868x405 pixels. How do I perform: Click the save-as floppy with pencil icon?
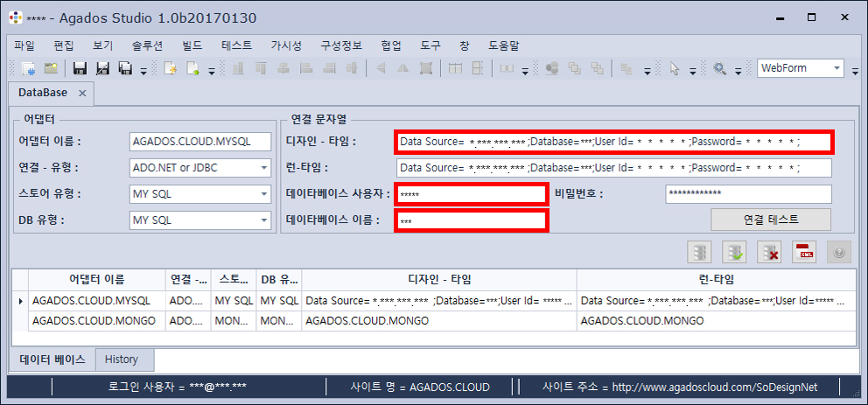102,68
